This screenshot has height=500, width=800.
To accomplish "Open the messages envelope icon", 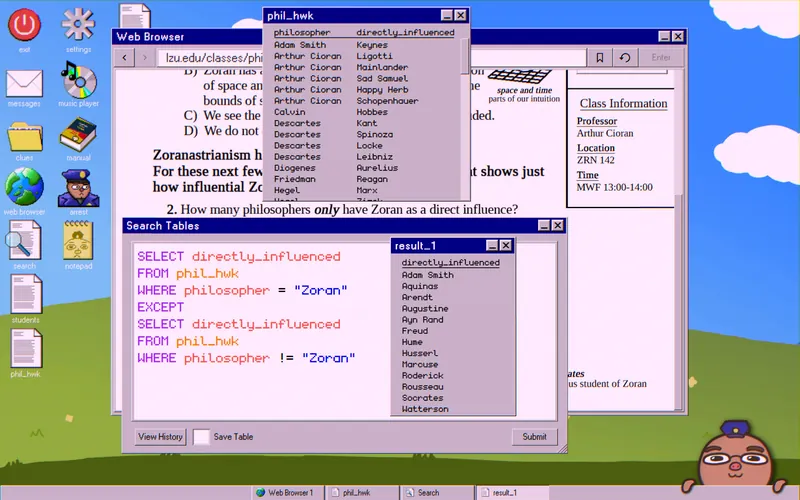I will coord(24,83).
